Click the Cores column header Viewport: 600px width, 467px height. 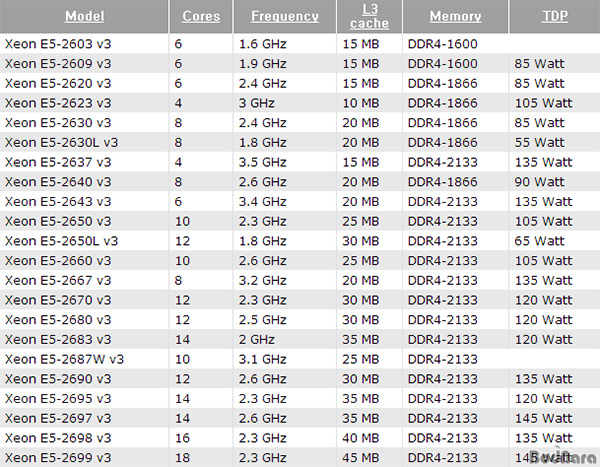pyautogui.click(x=201, y=16)
